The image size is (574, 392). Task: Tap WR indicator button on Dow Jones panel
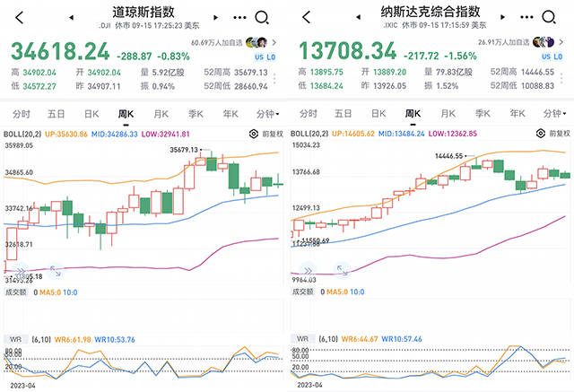pos(16,339)
